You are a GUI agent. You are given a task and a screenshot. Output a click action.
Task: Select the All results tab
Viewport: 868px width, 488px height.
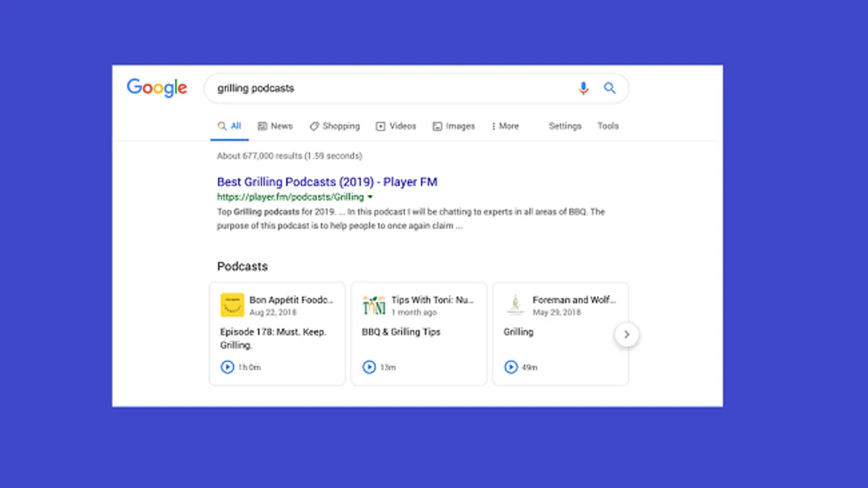(x=230, y=126)
